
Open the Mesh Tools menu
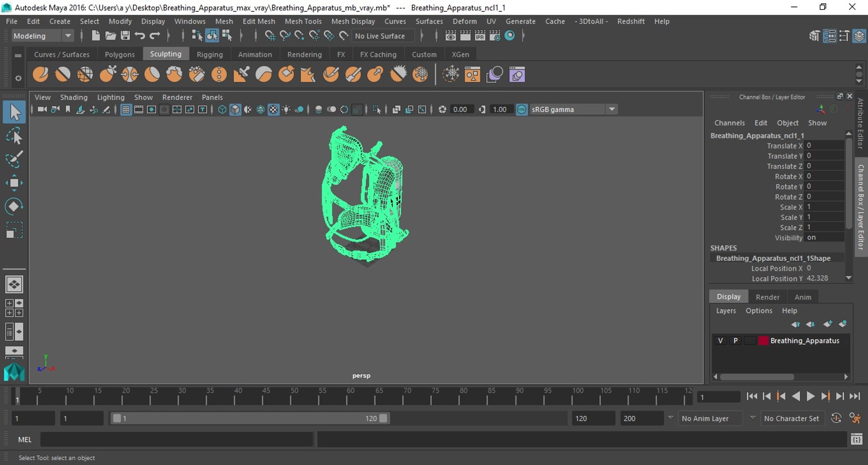pos(303,21)
